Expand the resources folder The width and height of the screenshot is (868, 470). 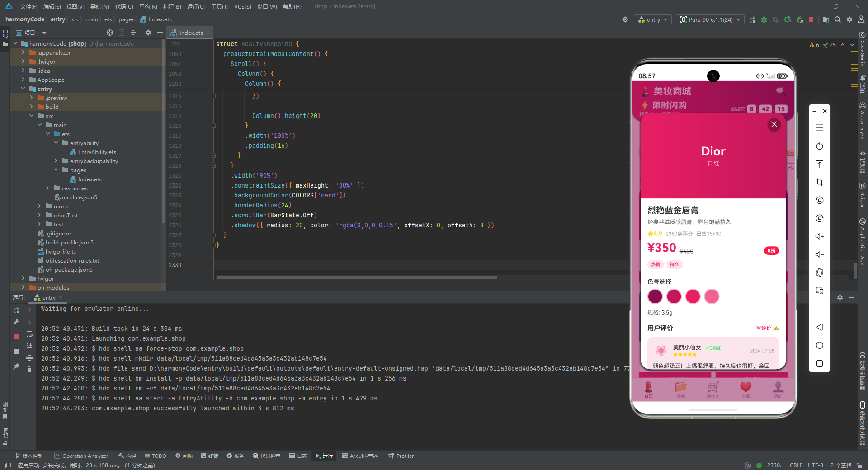pos(47,188)
